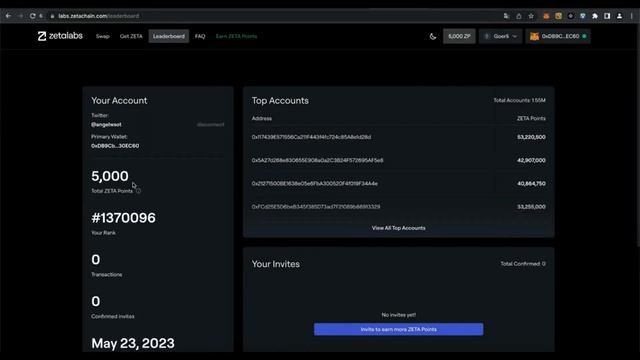
Task: Open the extensions puzzle piece menu
Action: click(x=595, y=16)
